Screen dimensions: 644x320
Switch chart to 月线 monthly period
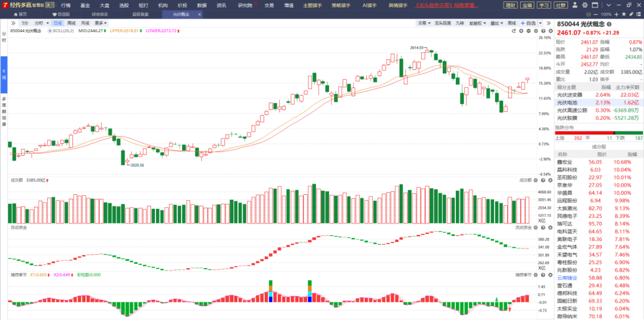[x=85, y=23]
